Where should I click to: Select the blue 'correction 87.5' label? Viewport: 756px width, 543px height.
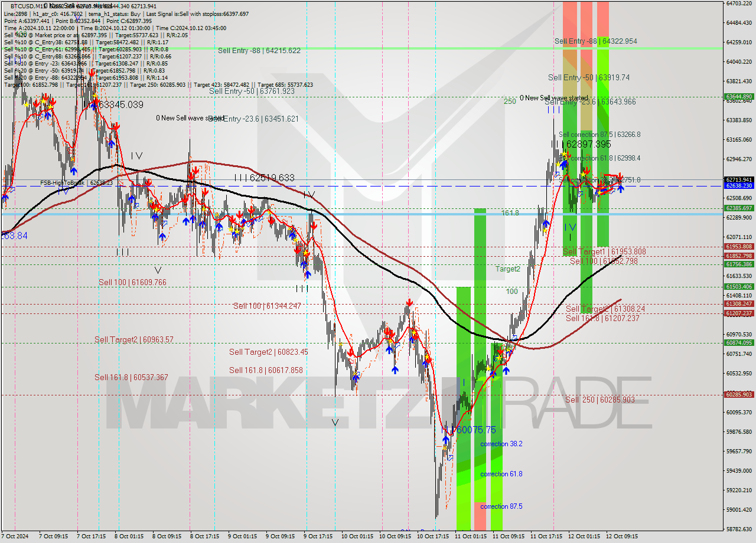pyautogui.click(x=501, y=506)
